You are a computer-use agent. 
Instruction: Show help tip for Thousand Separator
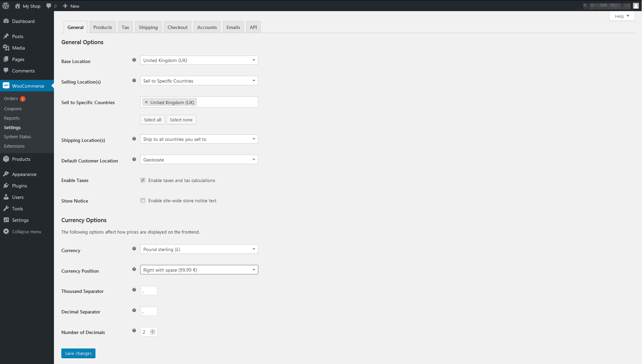[x=134, y=290]
